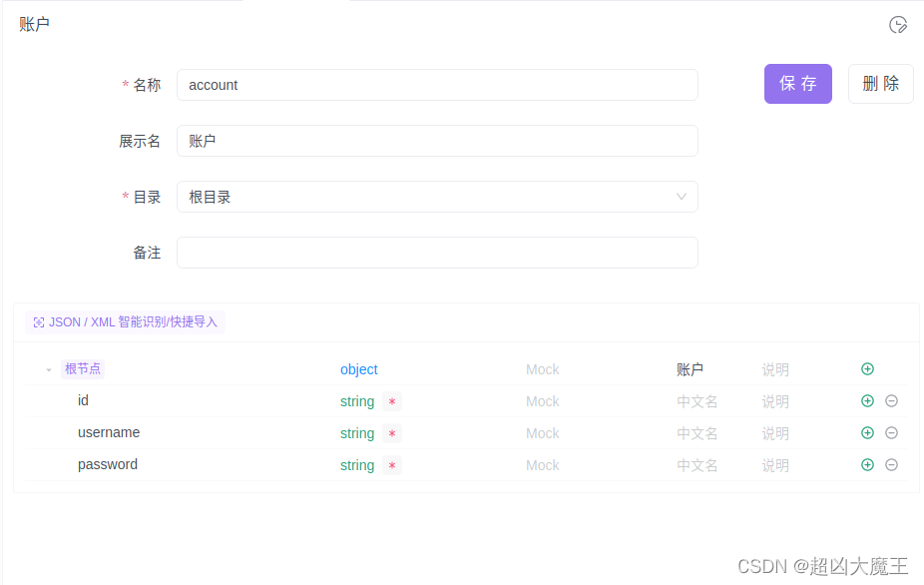Click the Mock field of password row
Viewport: 924px width, 585px height.
pos(542,465)
